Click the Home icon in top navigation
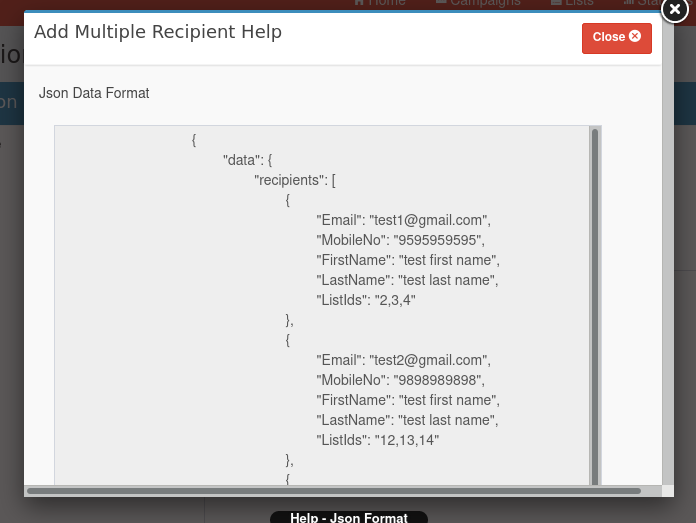This screenshot has height=523, width=696. [359, 3]
